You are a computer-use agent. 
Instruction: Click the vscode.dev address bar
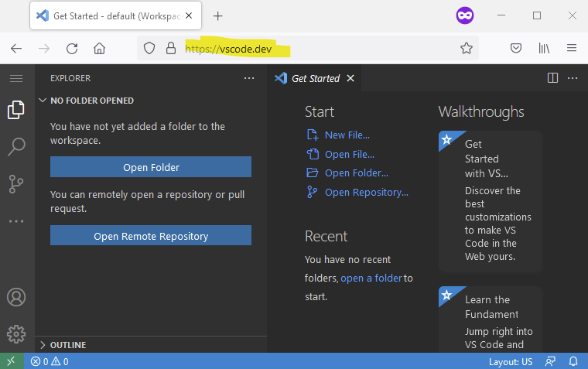(x=307, y=48)
